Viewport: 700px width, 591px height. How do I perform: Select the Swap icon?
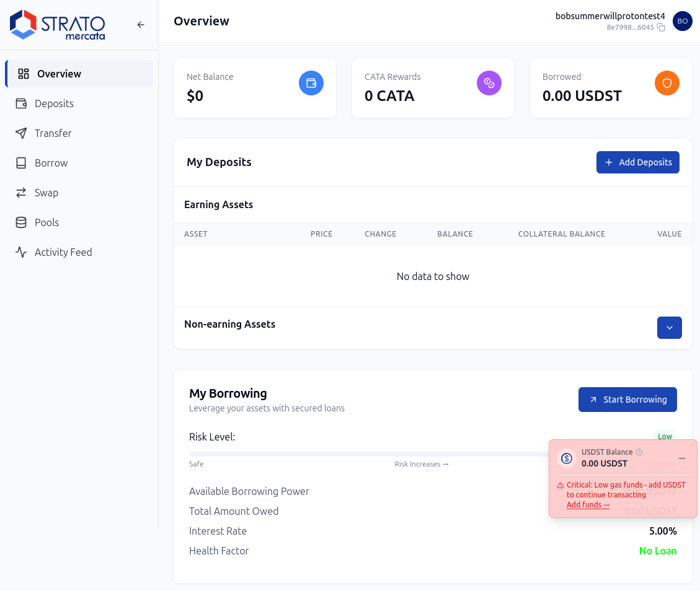click(x=21, y=193)
